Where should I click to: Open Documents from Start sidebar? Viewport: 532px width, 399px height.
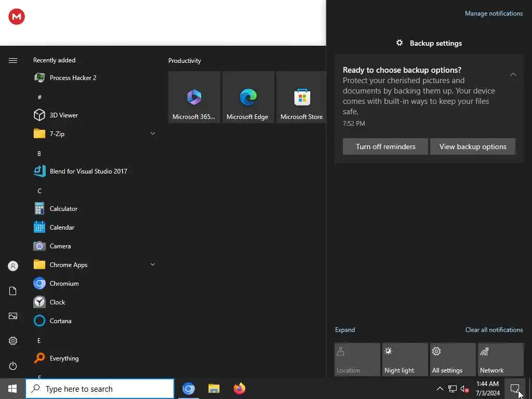pos(13,291)
